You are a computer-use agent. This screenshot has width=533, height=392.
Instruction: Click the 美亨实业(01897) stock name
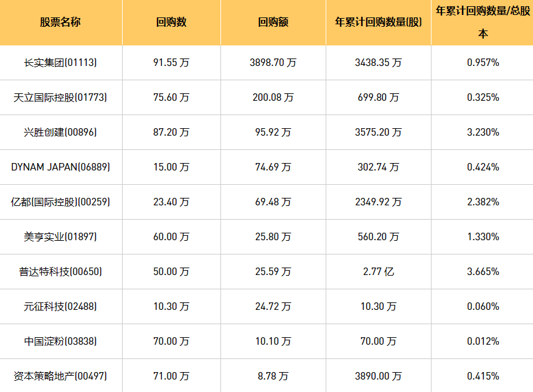tap(60, 236)
